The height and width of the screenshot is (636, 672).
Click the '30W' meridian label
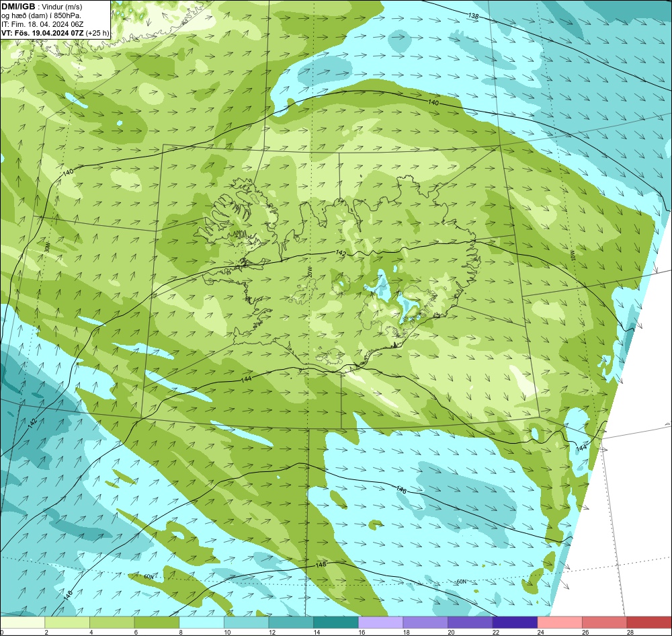pos(47,247)
